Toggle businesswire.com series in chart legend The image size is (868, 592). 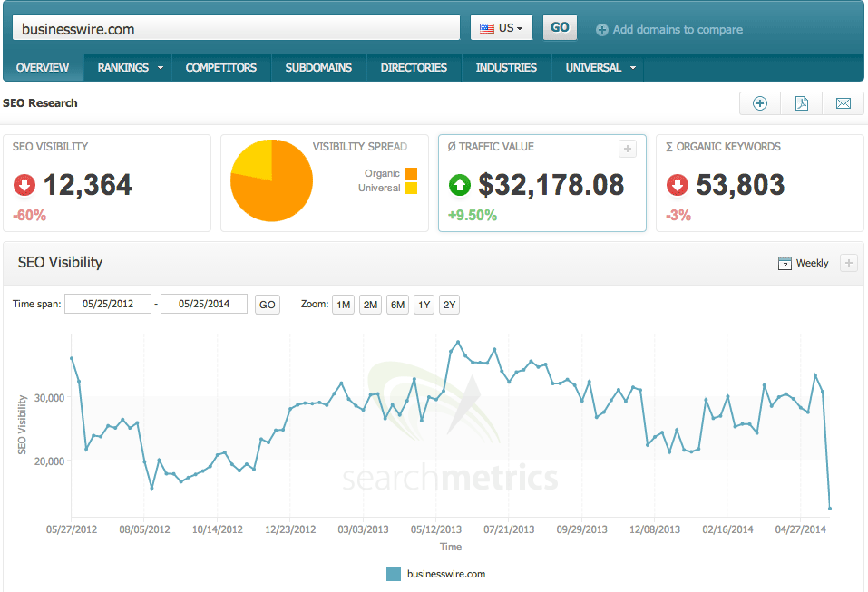coord(435,574)
